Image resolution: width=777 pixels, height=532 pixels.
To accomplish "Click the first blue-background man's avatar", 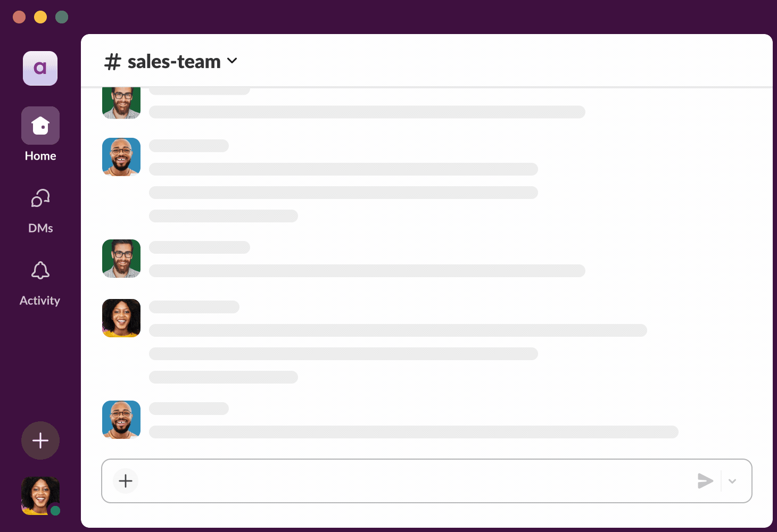I will [x=121, y=157].
